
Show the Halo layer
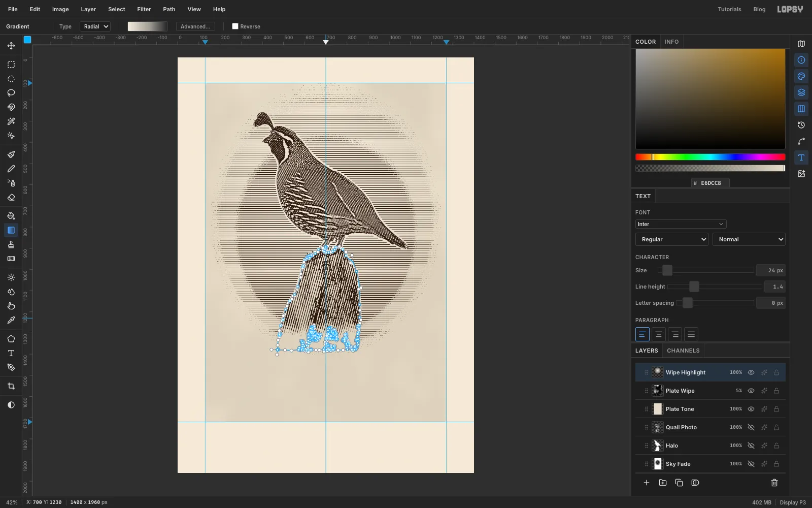click(751, 446)
